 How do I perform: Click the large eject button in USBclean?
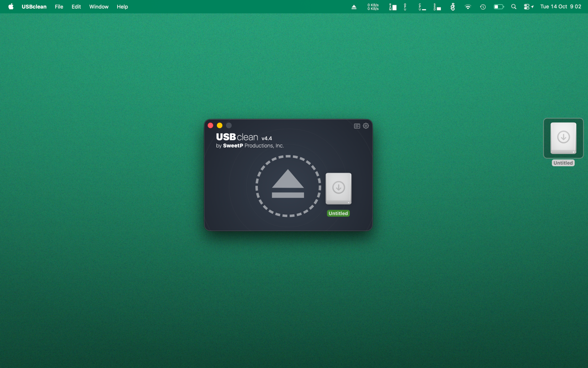(x=288, y=186)
